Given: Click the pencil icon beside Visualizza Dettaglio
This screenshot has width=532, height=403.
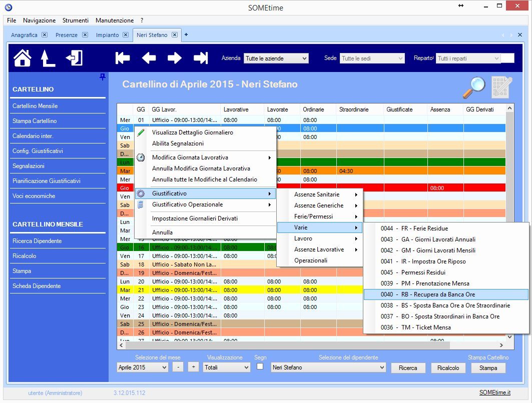Looking at the screenshot, I should click(141, 132).
